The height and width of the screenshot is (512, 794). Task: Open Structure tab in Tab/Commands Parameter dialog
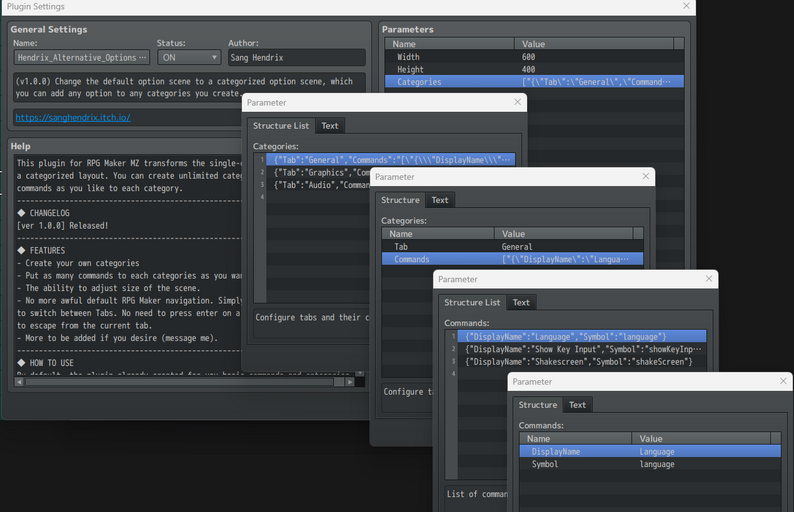(400, 200)
